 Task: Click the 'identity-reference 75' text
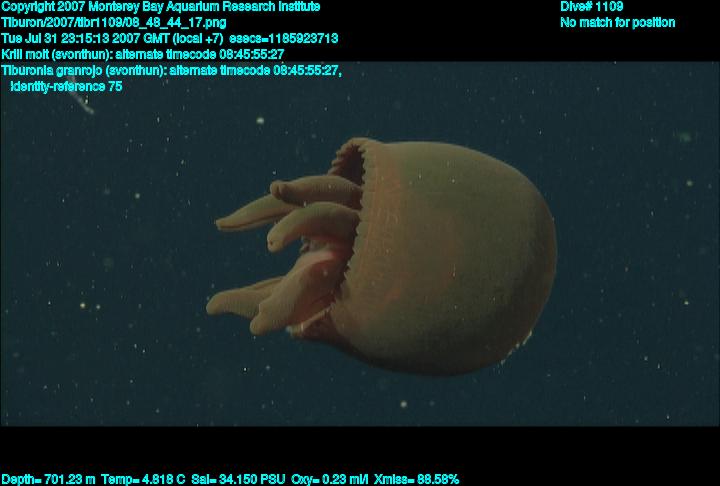pos(67,86)
